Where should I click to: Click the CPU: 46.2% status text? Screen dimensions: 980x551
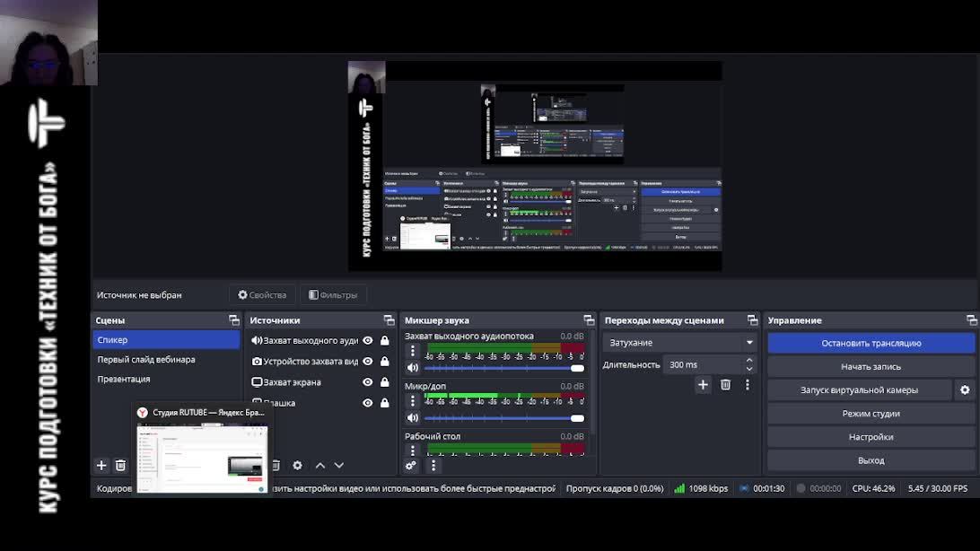873,488
